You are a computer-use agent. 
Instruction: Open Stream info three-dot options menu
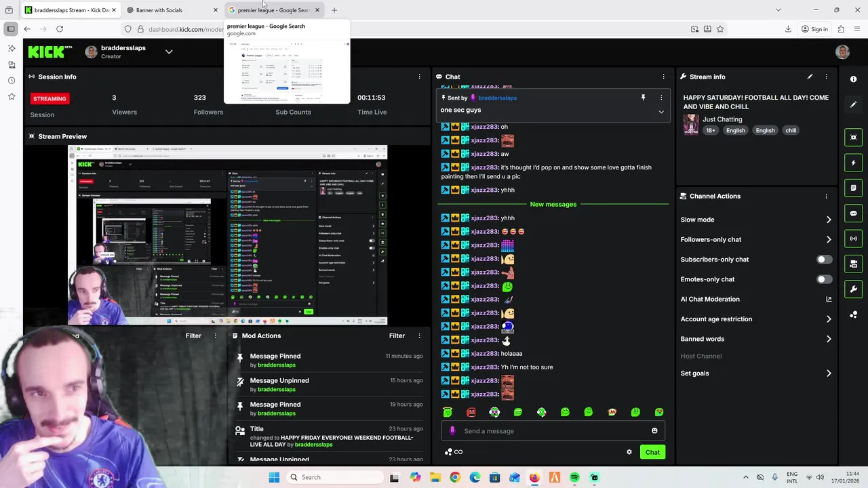(826, 77)
